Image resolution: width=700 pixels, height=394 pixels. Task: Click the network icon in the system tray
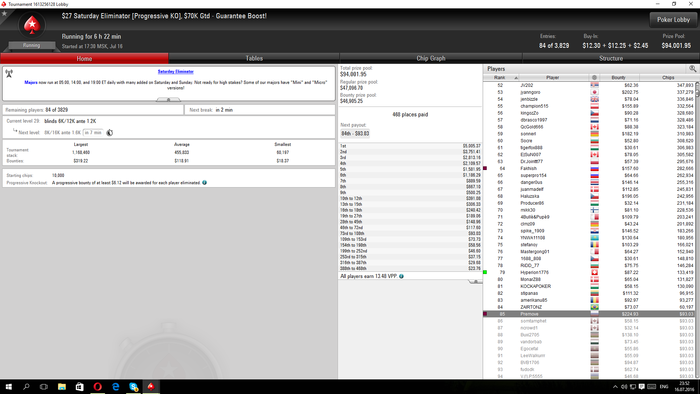click(633, 387)
